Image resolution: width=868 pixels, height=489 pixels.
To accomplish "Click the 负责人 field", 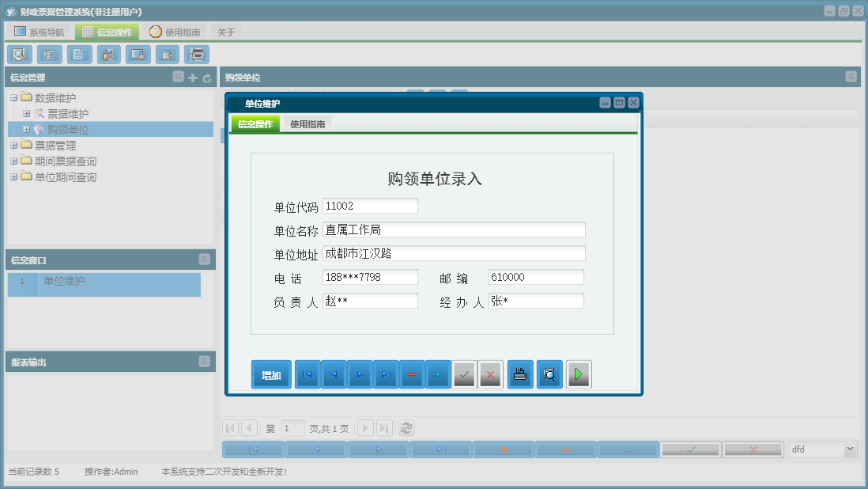I will 370,301.
